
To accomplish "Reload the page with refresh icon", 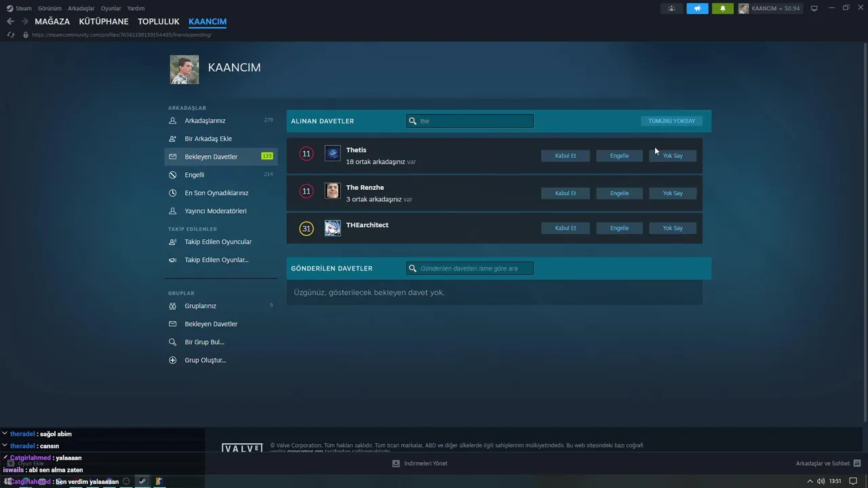I will 11,35.
